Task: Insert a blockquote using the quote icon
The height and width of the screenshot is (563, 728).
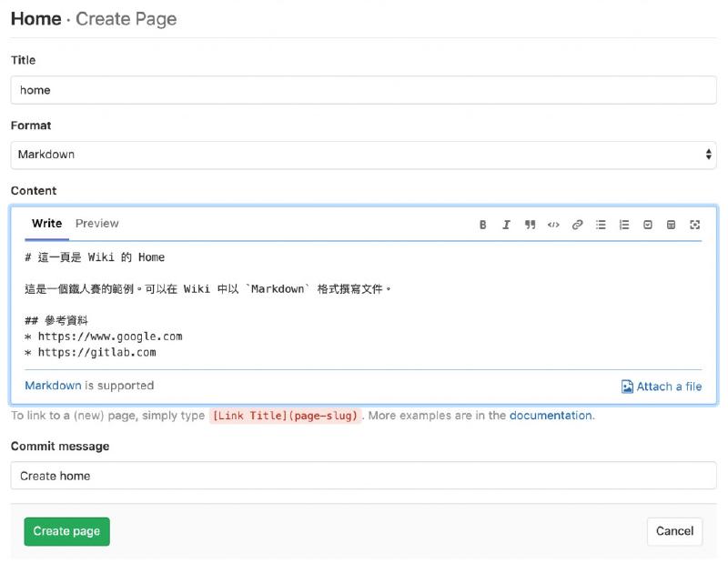Action: click(x=530, y=224)
